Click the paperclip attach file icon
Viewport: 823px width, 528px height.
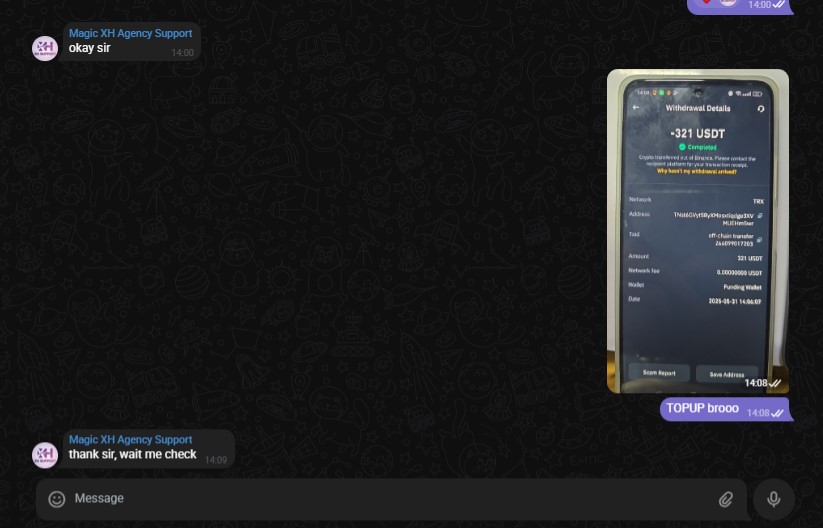[x=726, y=499]
